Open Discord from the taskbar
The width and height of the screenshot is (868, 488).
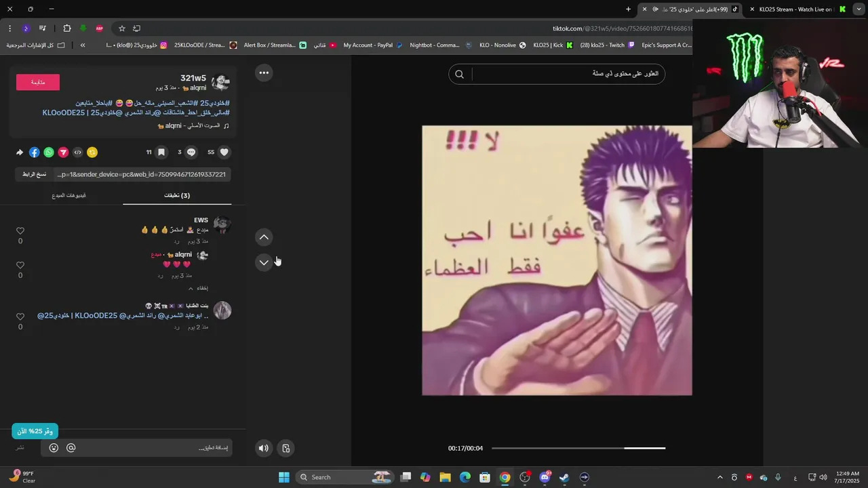[x=545, y=477]
